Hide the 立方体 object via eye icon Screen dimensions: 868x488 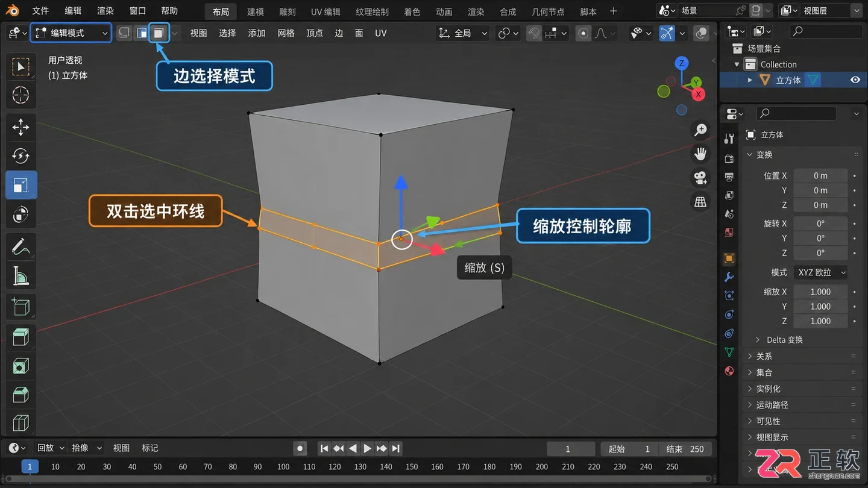[855, 80]
